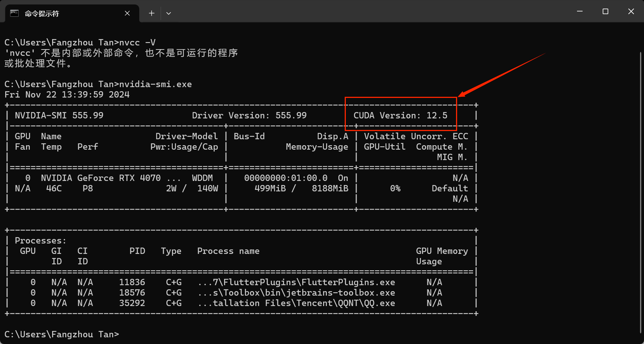
Task: Click the MIG M. header text
Action: tap(452, 157)
